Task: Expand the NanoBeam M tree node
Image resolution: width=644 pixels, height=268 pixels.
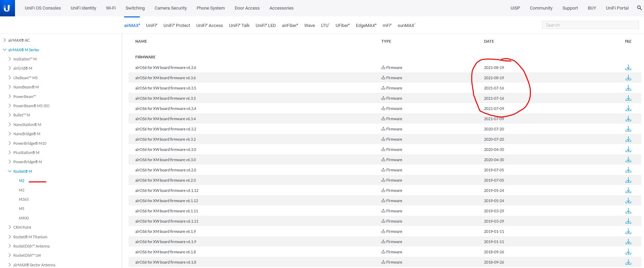Action: click(10, 87)
